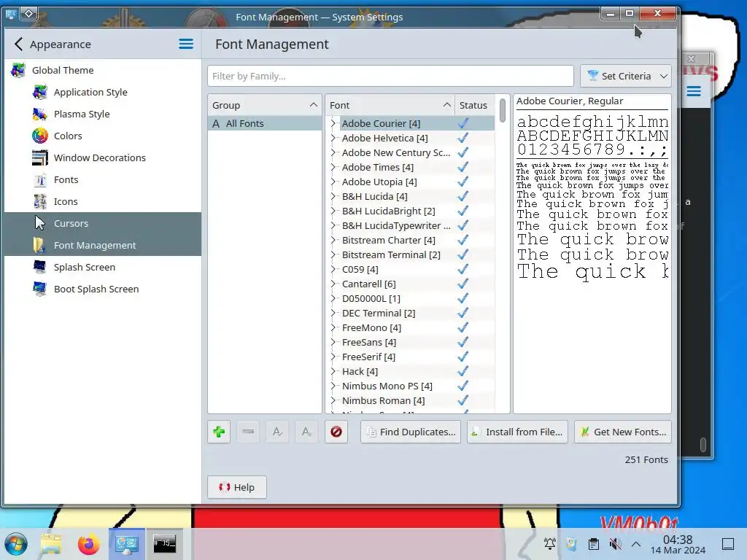Image resolution: width=747 pixels, height=560 pixels.
Task: Click the System Settings taskbar icon
Action: click(x=127, y=544)
